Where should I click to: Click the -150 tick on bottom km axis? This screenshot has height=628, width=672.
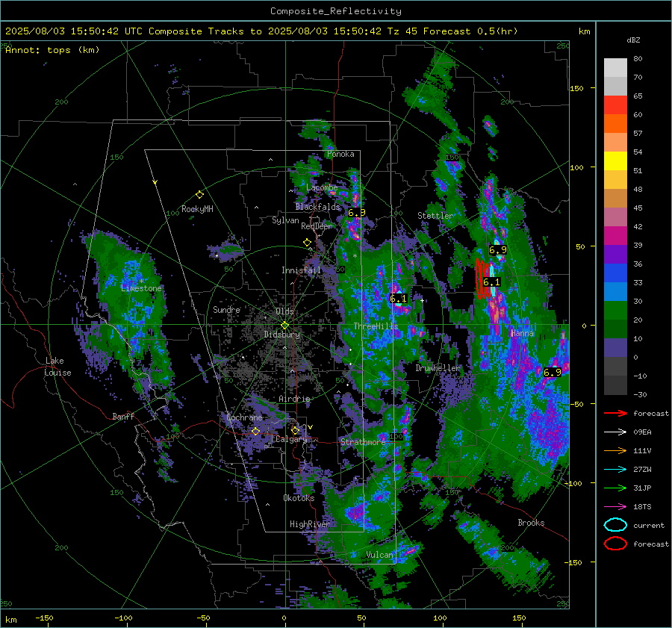[44, 618]
